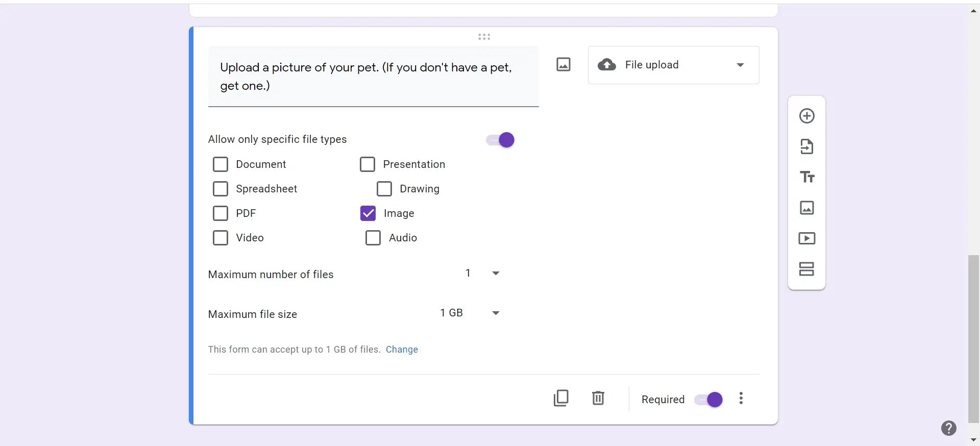Uncheck the Image file type checkbox

coord(368,213)
